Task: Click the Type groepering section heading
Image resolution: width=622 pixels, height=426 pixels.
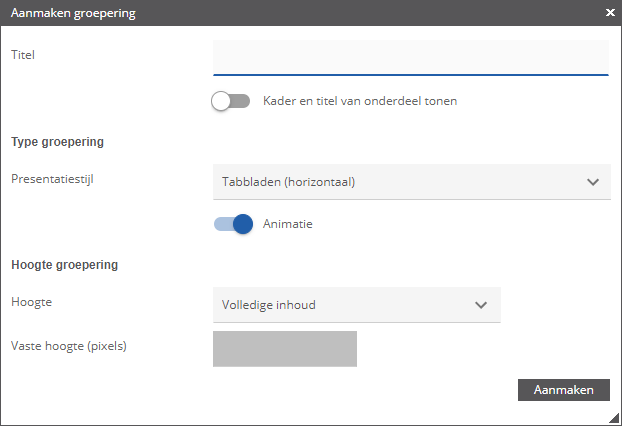Action: 58,142
